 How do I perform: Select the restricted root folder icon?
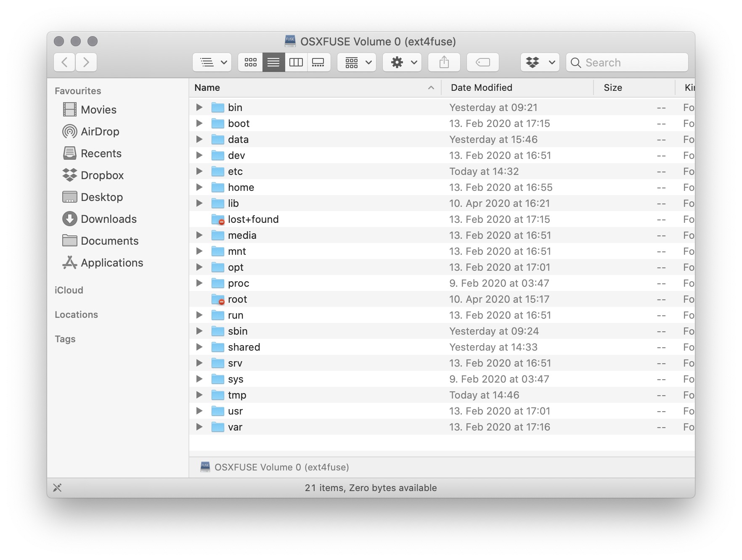[218, 299]
